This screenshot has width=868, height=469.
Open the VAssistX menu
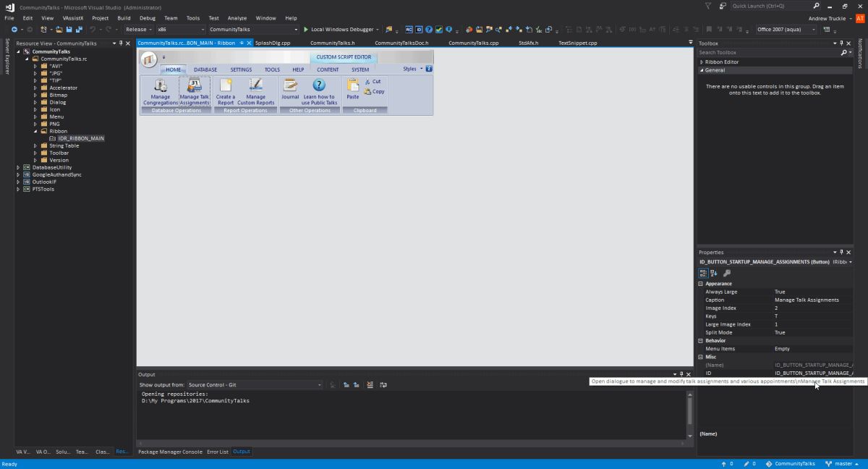[x=72, y=18]
